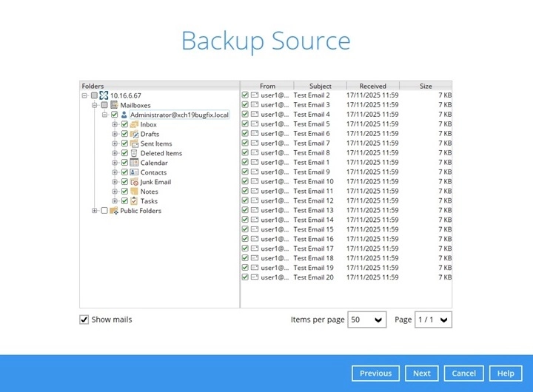The height and width of the screenshot is (392, 533).
Task: Click the Test Email 6 subject
Action: click(x=312, y=133)
